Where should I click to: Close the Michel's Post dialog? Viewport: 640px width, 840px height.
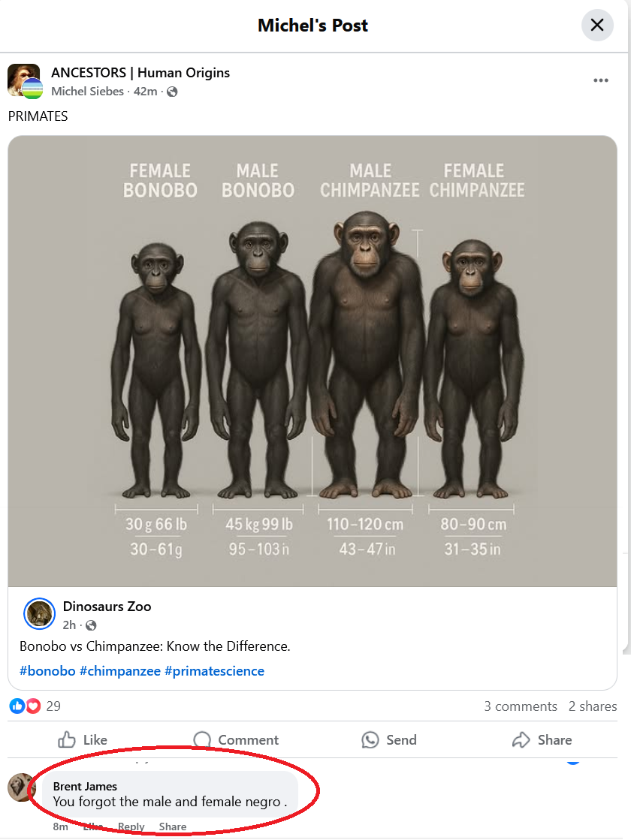(x=597, y=26)
